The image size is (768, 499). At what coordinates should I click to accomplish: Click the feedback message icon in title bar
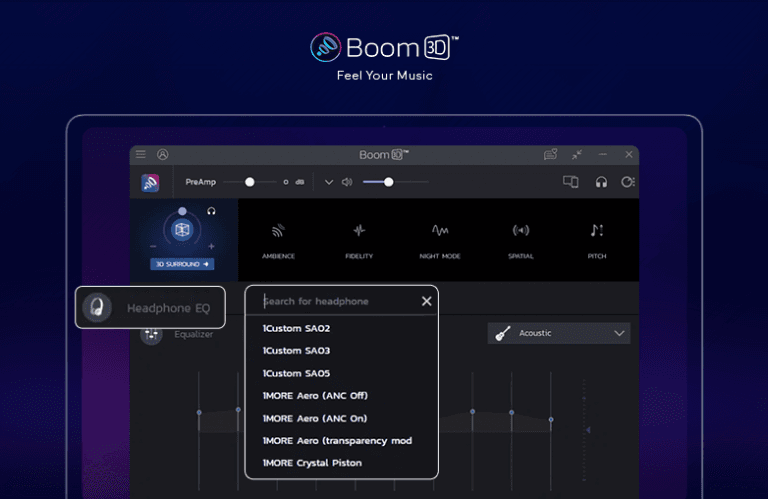(x=551, y=154)
